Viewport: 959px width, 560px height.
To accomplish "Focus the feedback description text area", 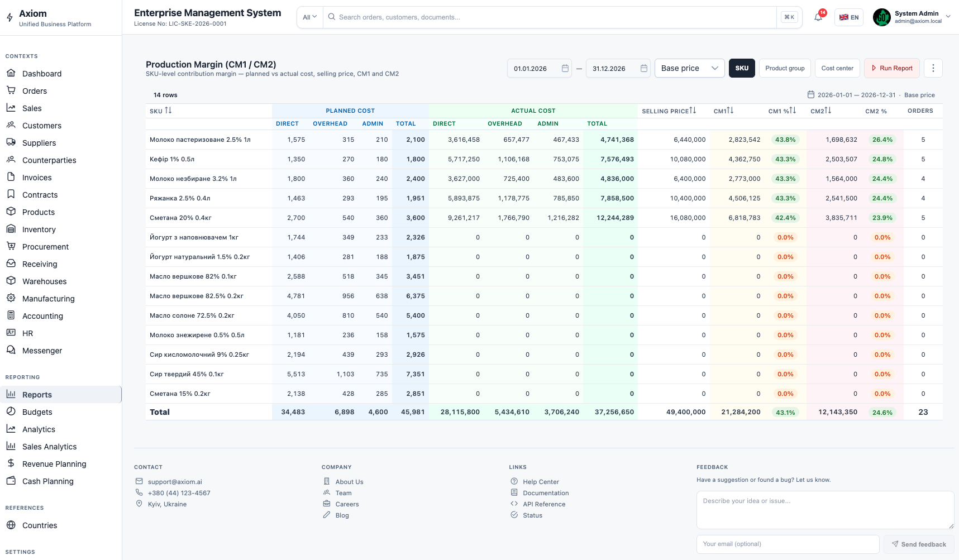I will pos(825,510).
